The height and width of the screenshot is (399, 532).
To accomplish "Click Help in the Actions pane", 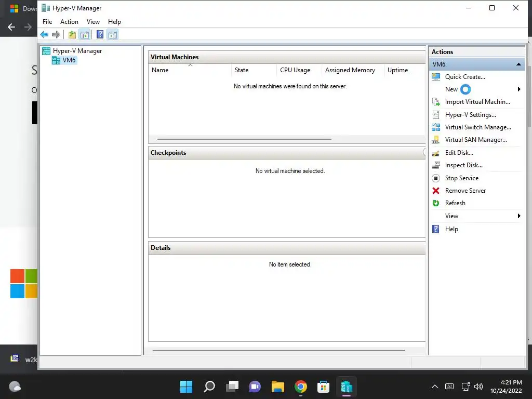I will tap(451, 229).
